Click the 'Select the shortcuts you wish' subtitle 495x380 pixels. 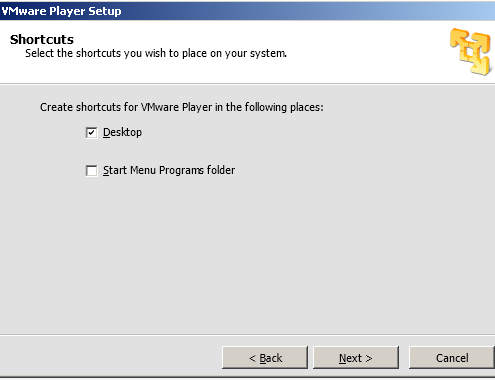[156, 53]
